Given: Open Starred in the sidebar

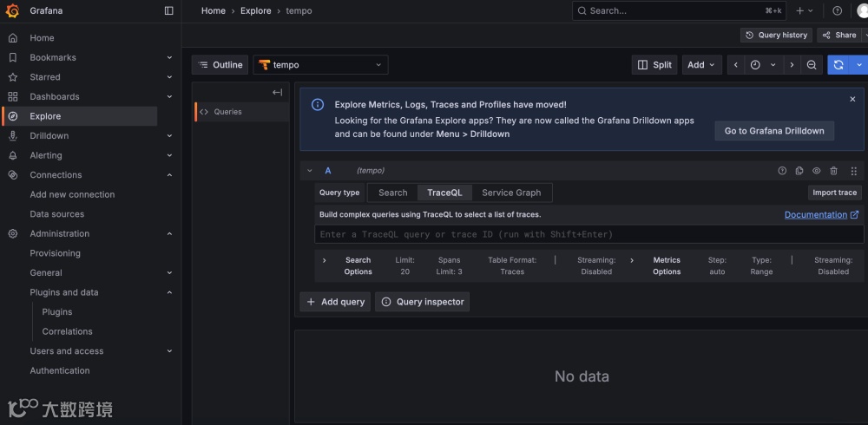Looking at the screenshot, I should click(45, 77).
